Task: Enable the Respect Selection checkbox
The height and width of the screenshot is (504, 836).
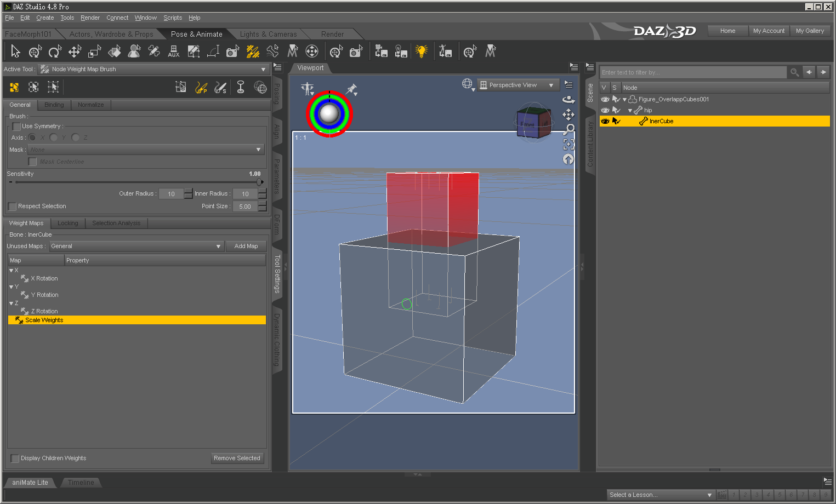Action: (12, 207)
